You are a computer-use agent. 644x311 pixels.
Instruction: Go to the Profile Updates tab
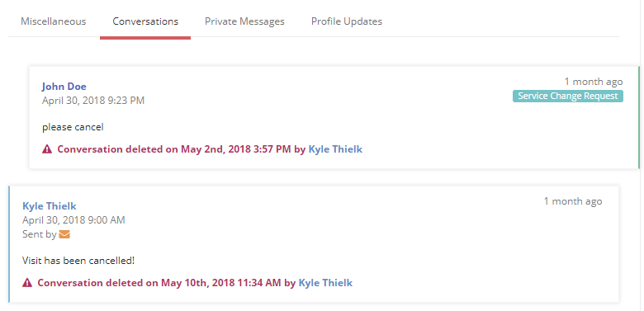(347, 21)
